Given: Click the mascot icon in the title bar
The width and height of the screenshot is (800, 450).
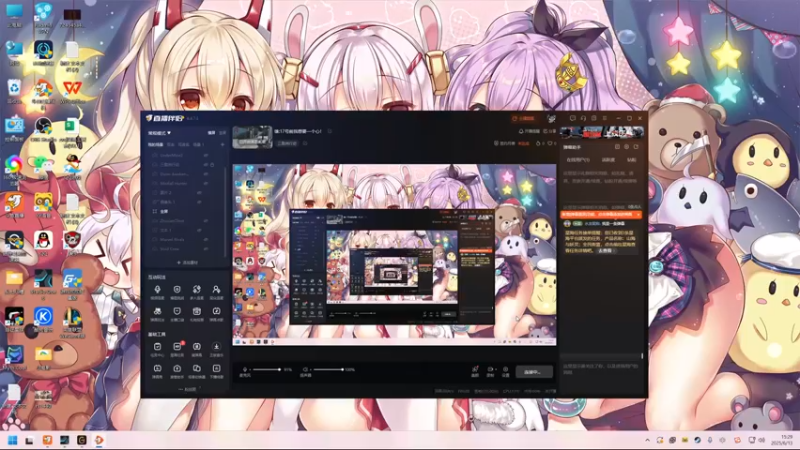Looking at the screenshot, I should click(551, 118).
